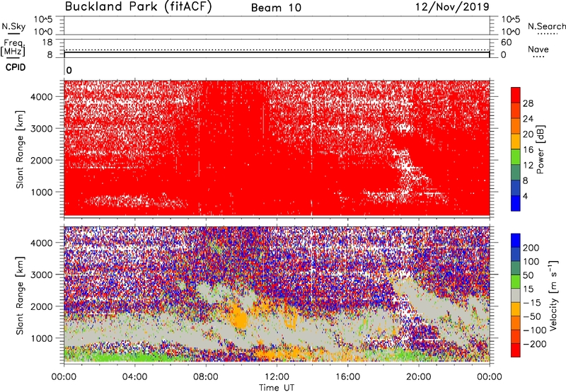Image resolution: width=566 pixels, height=392 pixels.
Task: Select the Freq. [MHz] axis label
Action: [13, 47]
